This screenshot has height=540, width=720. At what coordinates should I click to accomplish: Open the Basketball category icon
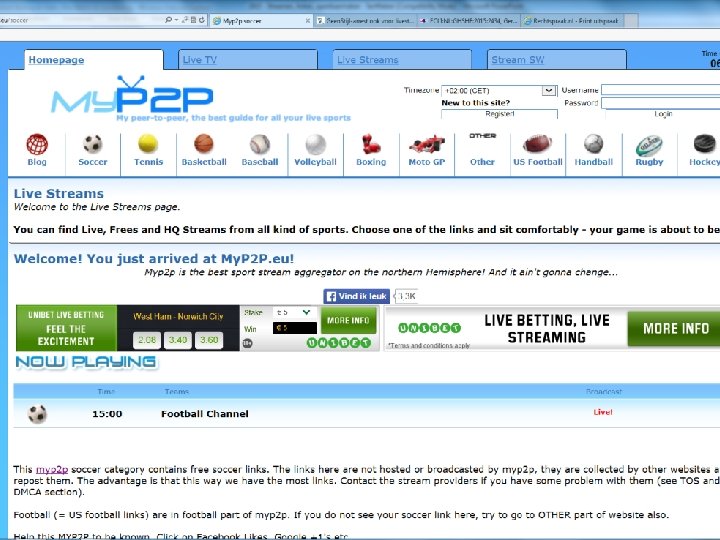tap(203, 144)
